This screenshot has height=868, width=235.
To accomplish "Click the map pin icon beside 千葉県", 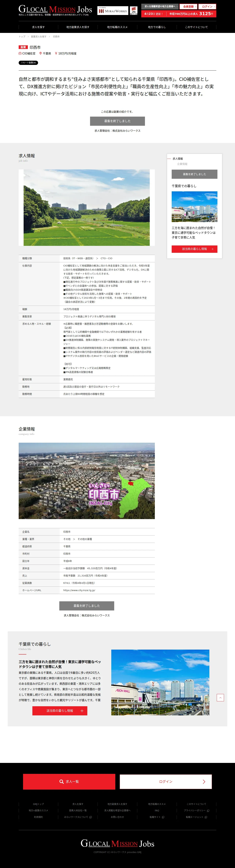I will click(40, 53).
